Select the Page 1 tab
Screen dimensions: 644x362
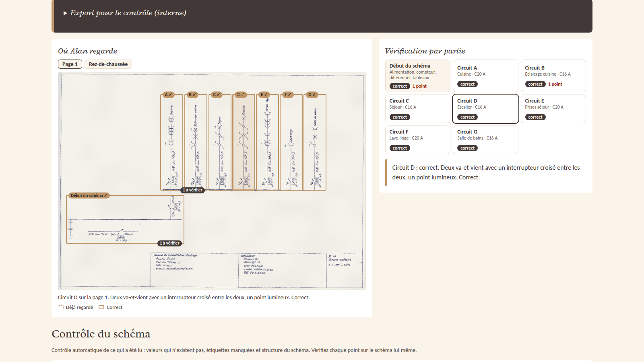point(70,64)
